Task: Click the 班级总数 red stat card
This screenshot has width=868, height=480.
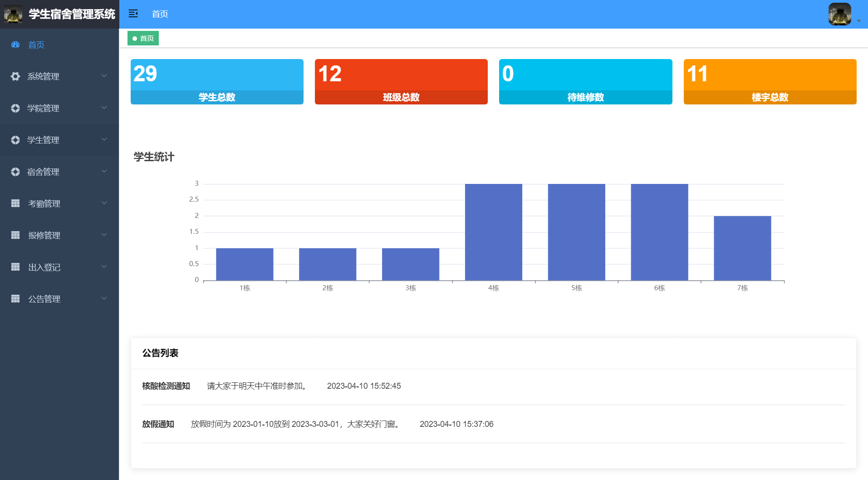Action: [x=401, y=82]
